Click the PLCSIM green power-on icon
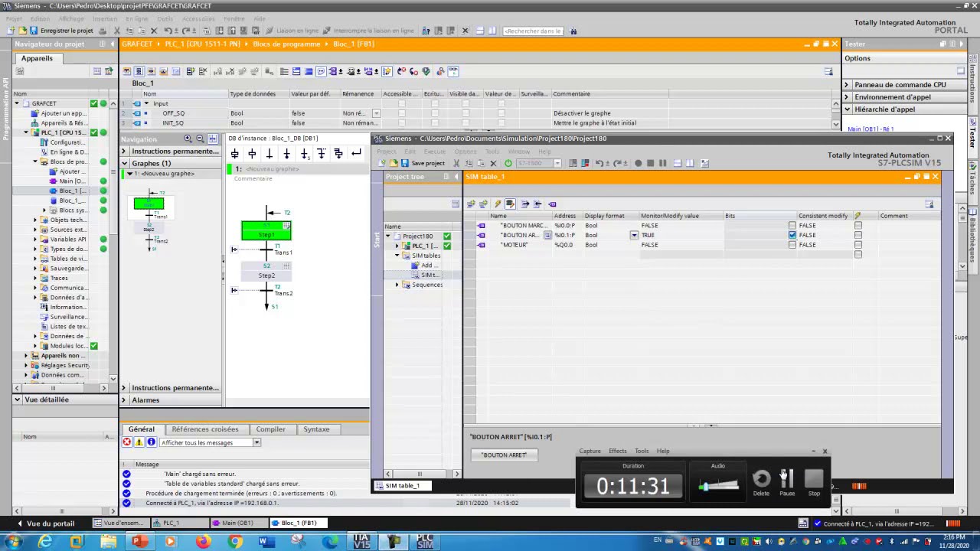Viewport: 980px width, 551px height. 508,163
